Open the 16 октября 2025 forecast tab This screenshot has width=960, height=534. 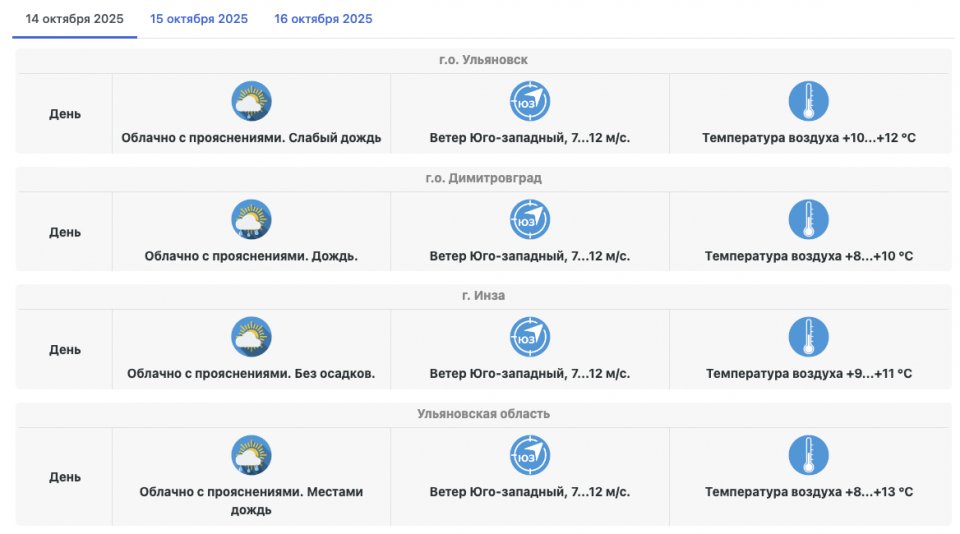tap(323, 19)
